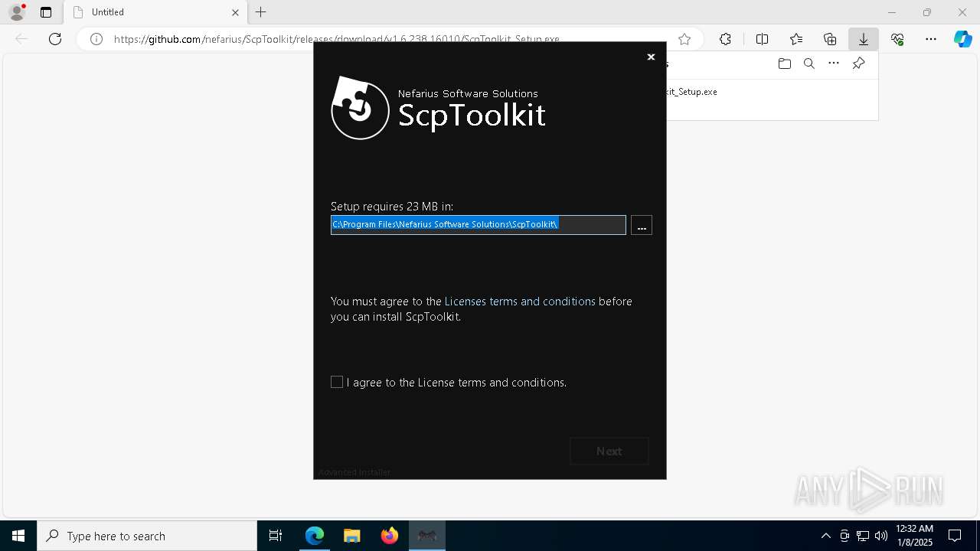Open Edge Collections
The height and width of the screenshot is (551, 980).
830,39
